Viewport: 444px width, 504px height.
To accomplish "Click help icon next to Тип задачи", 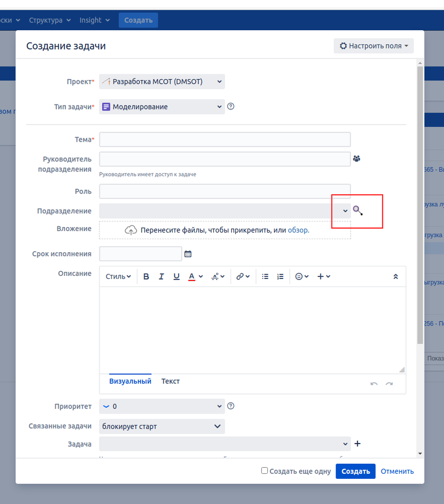I will [x=231, y=106].
